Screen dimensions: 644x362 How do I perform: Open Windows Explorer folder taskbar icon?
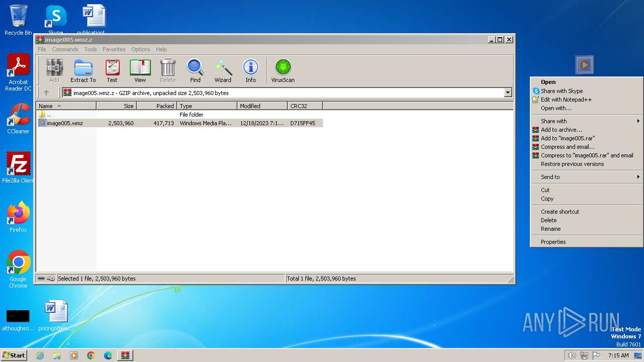click(57, 355)
